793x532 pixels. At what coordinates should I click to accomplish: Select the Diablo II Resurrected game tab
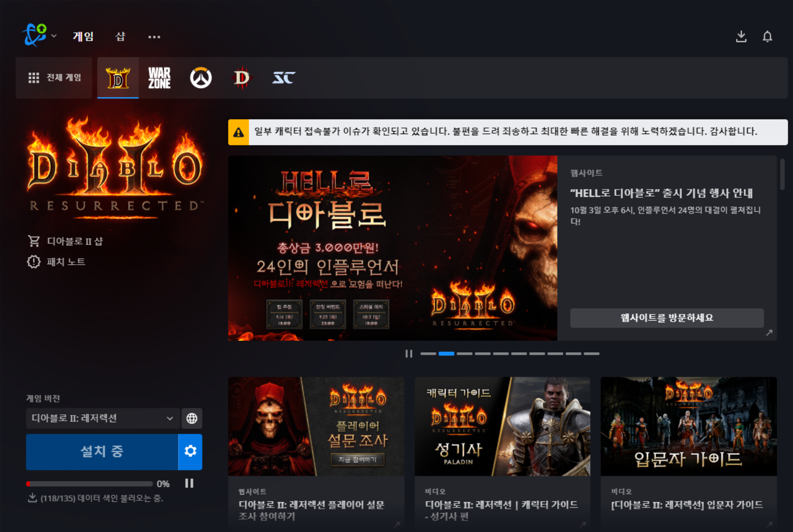pos(118,78)
